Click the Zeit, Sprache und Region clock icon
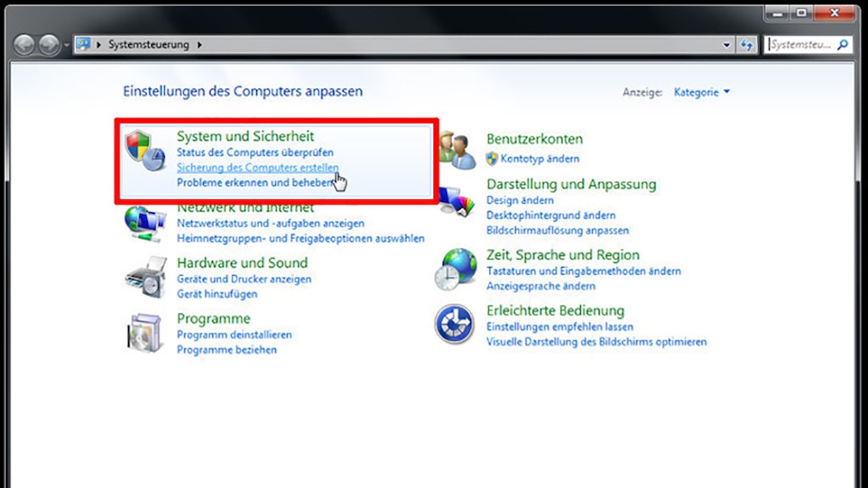 click(x=455, y=270)
